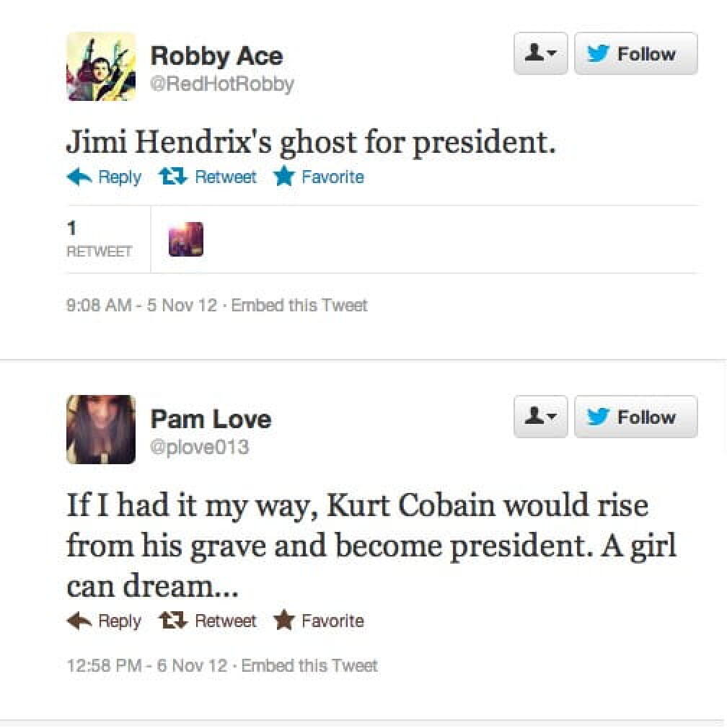727x728 pixels.
Task: Open timestamp 9:08 AM - 5 Nov 12
Action: [x=141, y=306]
